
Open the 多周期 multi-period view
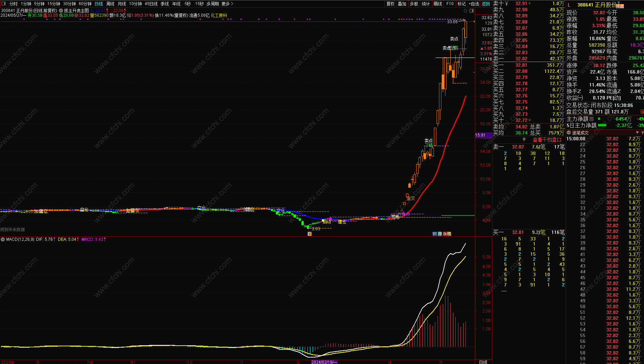pos(213,4)
